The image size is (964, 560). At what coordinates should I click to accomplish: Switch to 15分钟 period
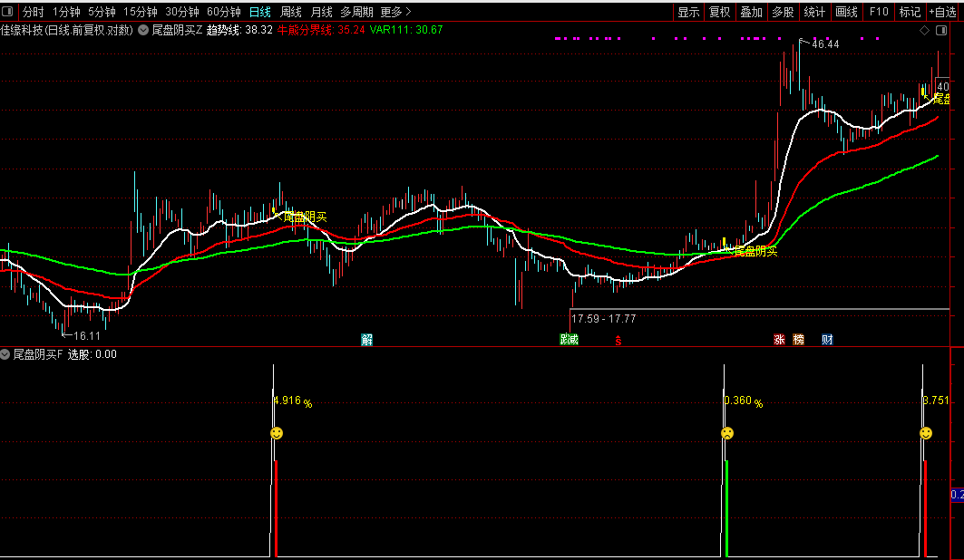point(141,12)
